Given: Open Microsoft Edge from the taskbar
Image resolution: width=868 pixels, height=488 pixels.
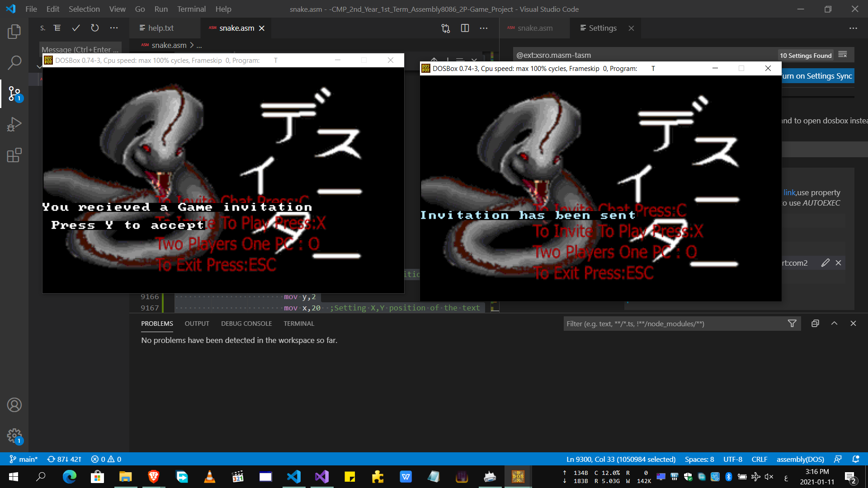Looking at the screenshot, I should tap(69, 477).
